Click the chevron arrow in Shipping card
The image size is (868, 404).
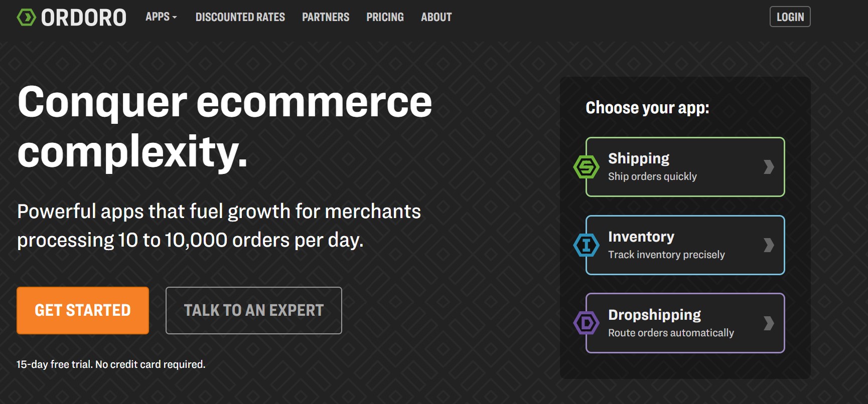(769, 167)
